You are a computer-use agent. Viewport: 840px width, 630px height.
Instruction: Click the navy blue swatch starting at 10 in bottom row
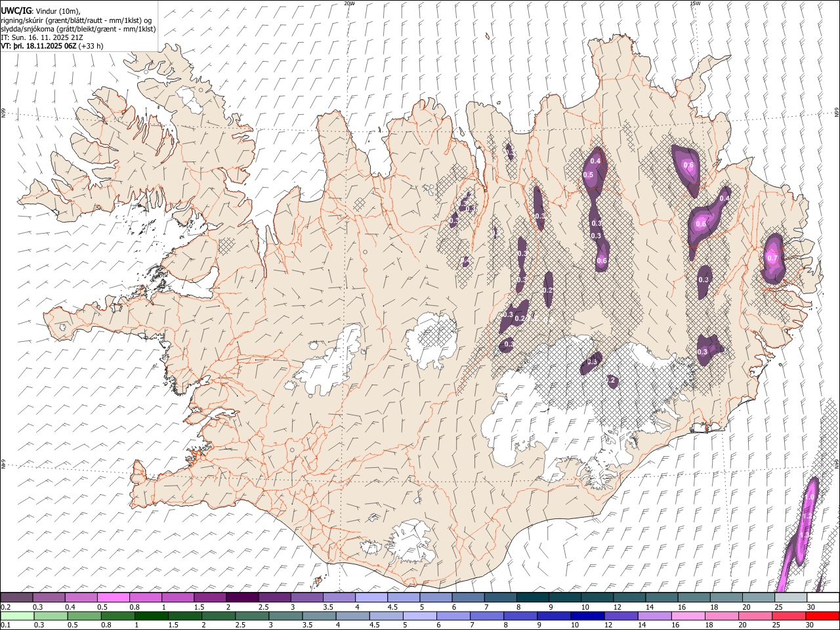click(587, 616)
